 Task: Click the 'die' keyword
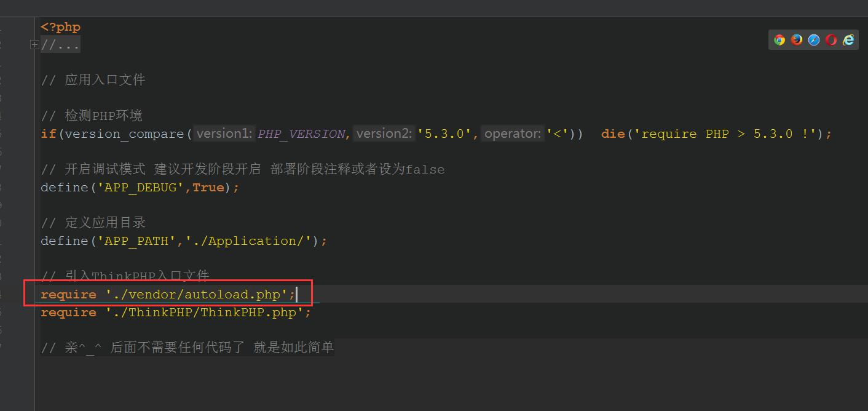tap(613, 134)
